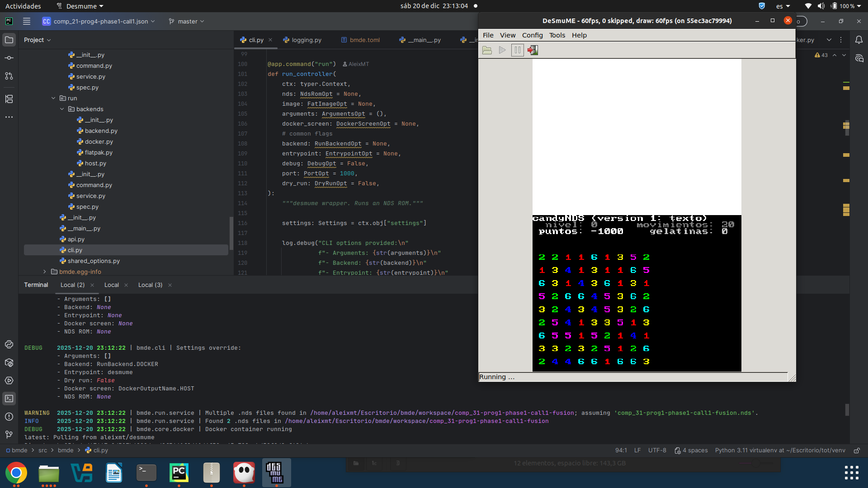This screenshot has width=868, height=488.
Task: Select the Local (2) terminal tab
Action: pos(72,285)
